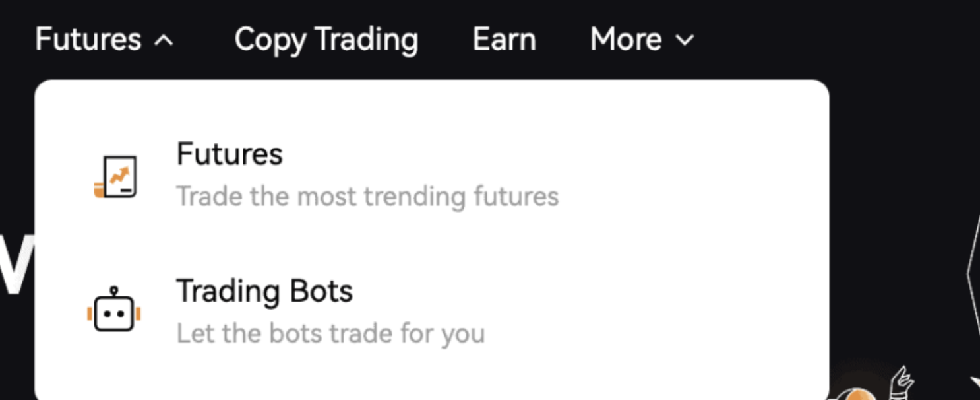Screen dimensions: 980x400
Task: Click the orange trend arrow in Futures icon
Action: coord(119,176)
